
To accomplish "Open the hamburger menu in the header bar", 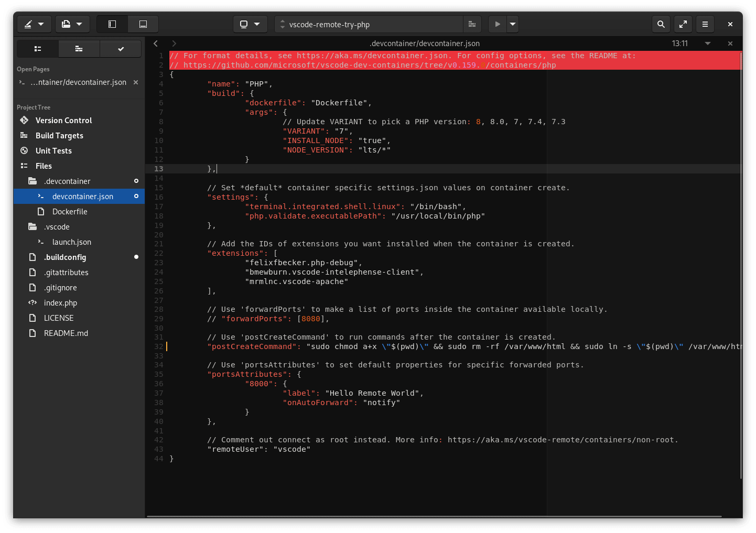I will coord(705,24).
